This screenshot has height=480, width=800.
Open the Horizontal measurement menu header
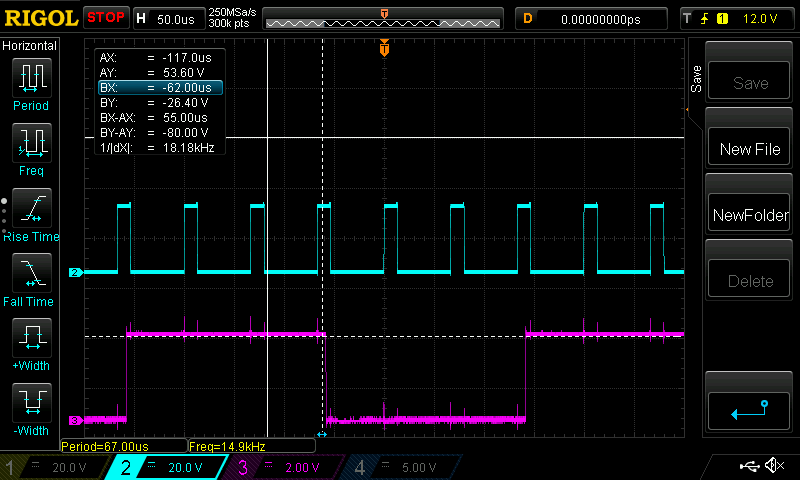point(30,46)
